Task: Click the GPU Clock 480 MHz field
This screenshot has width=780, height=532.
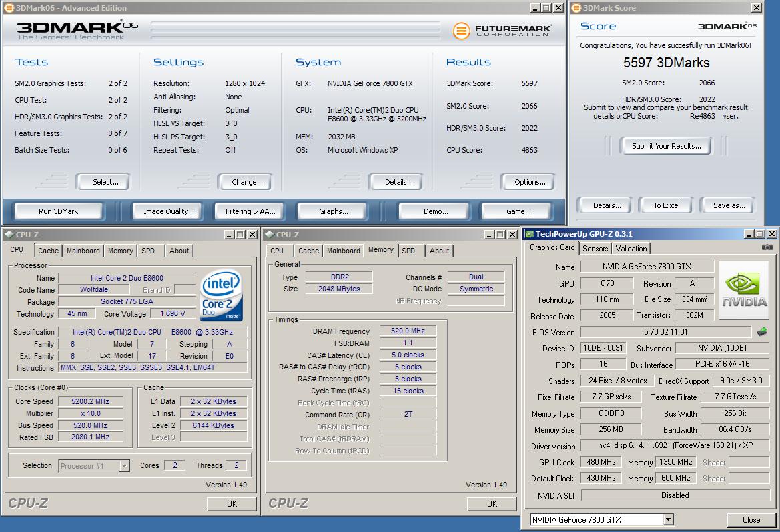Action: click(x=601, y=462)
